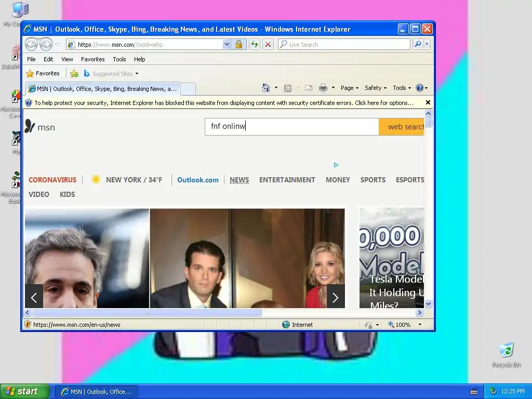Click the status bar security shield icon
Image resolution: width=532 pixels, height=399 pixels.
tap(28, 324)
